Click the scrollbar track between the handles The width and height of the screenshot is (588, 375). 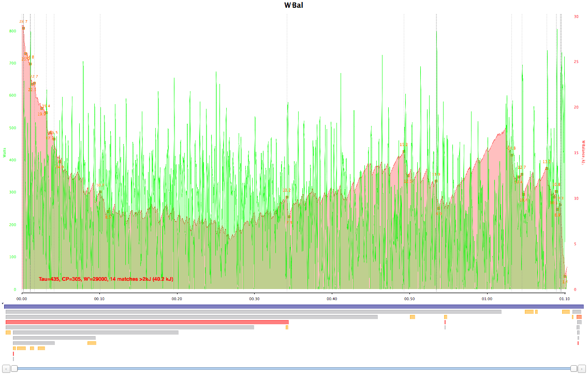(294, 368)
